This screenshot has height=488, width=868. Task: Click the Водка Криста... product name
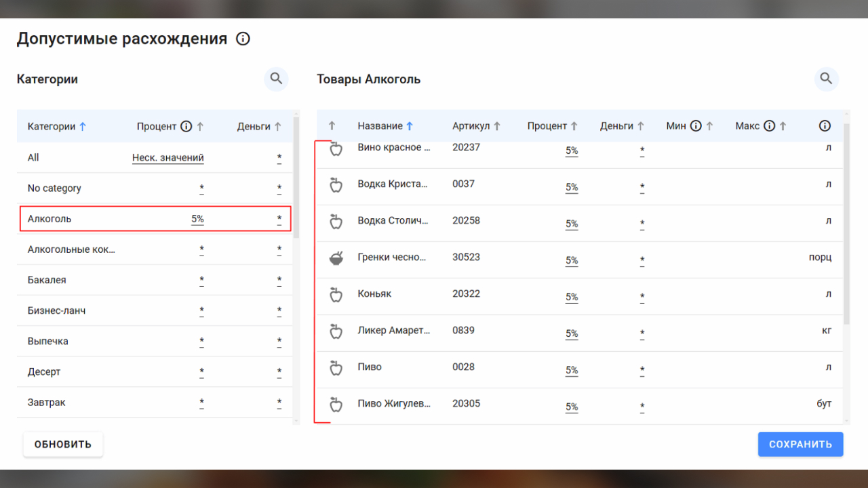(393, 184)
